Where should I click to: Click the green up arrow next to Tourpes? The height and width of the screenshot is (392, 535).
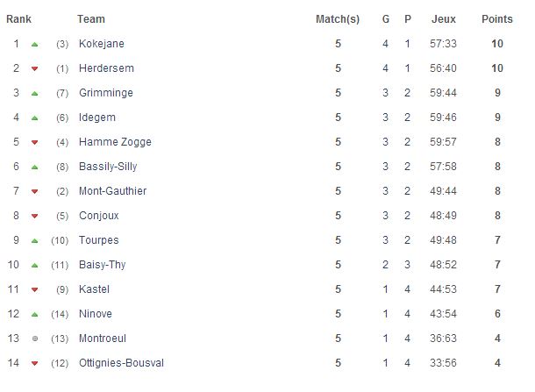tap(34, 241)
